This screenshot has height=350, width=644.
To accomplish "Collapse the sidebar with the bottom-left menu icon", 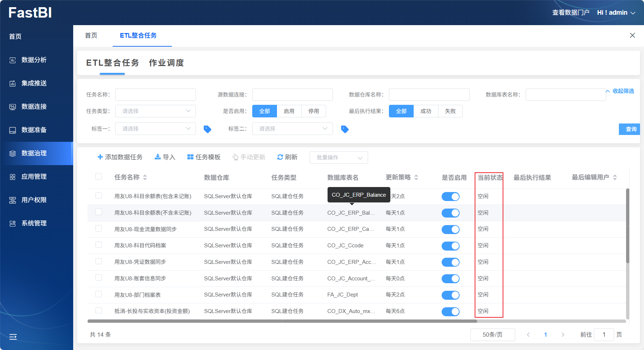I will point(13,337).
